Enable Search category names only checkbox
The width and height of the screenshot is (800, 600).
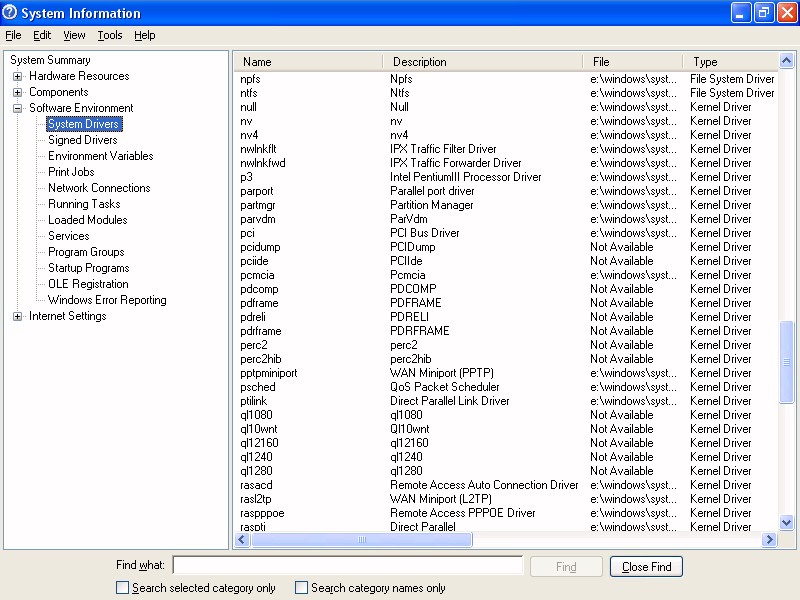(302, 588)
